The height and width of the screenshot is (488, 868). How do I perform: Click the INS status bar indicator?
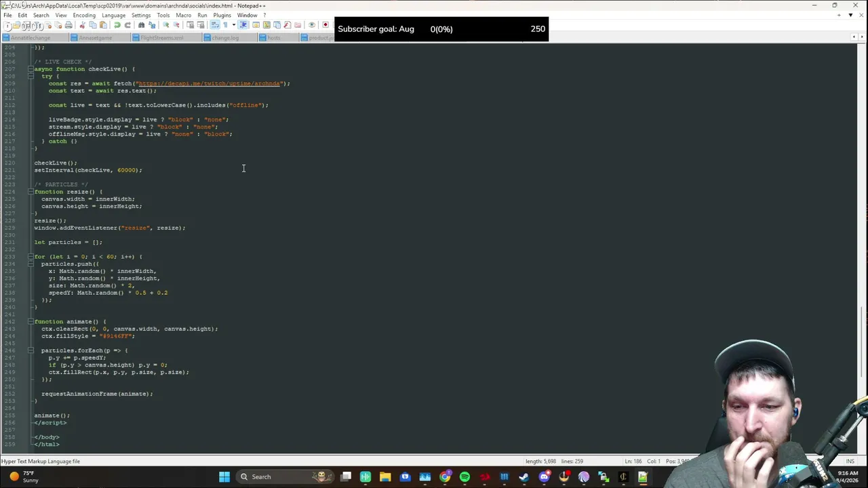click(850, 462)
